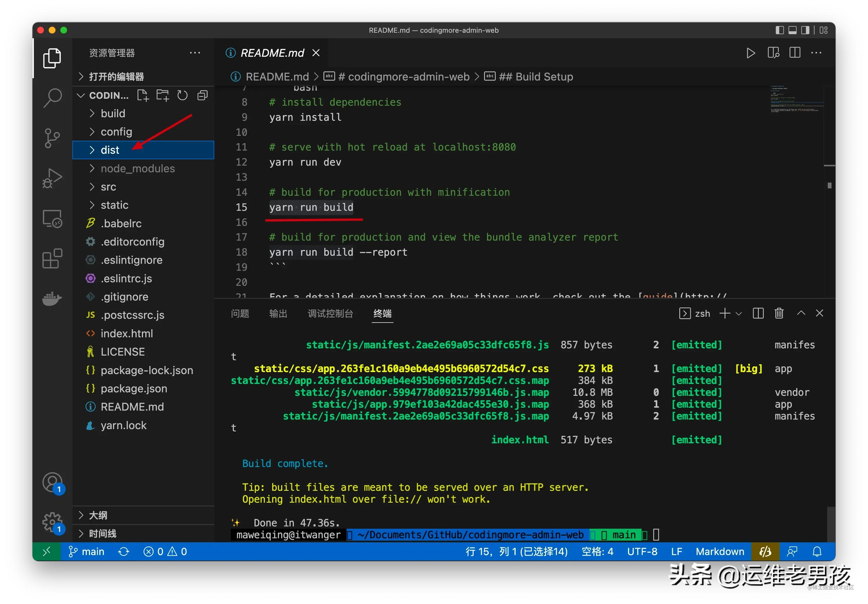868x604 pixels.
Task: Open the Search view in activity bar
Action: pos(52,98)
